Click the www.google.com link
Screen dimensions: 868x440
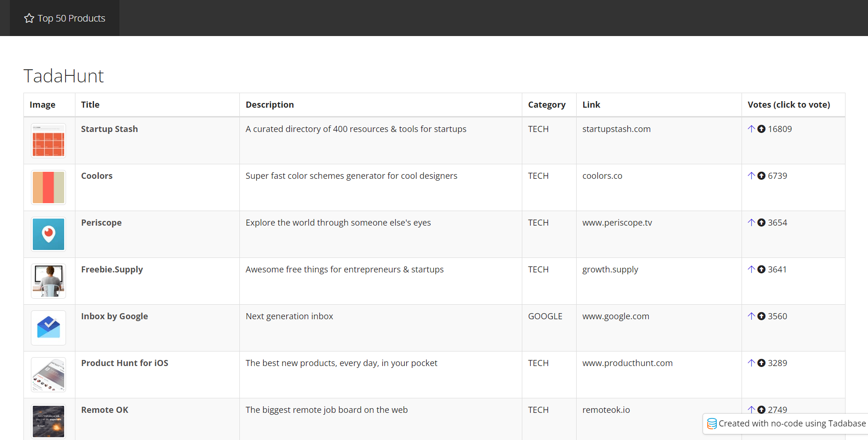coord(616,316)
